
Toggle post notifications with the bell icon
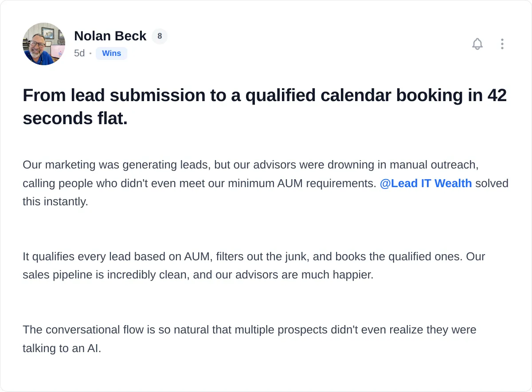pos(477,44)
